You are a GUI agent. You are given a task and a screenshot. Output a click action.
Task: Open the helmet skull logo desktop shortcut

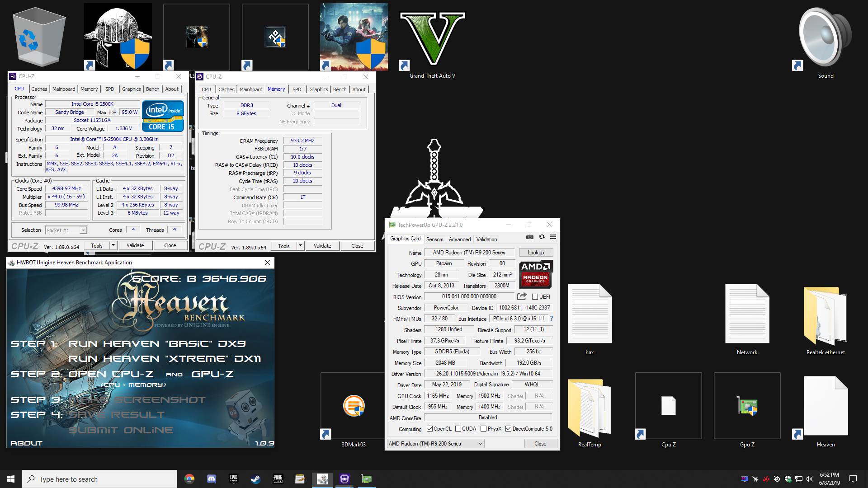tap(118, 37)
